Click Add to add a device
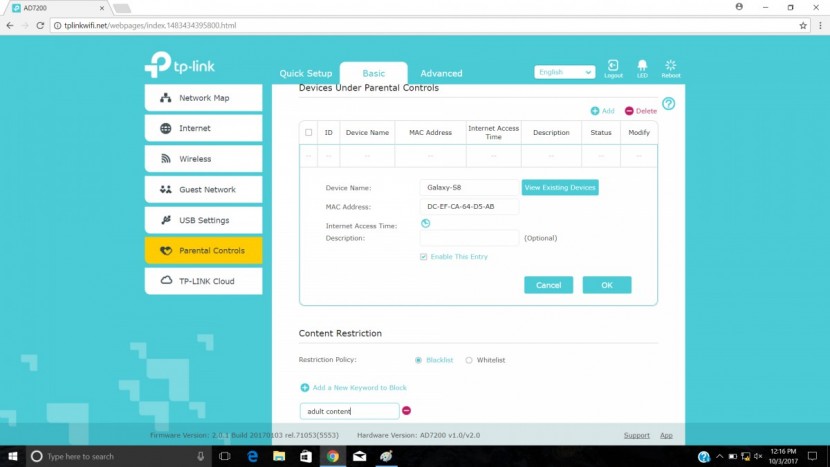 coord(602,111)
